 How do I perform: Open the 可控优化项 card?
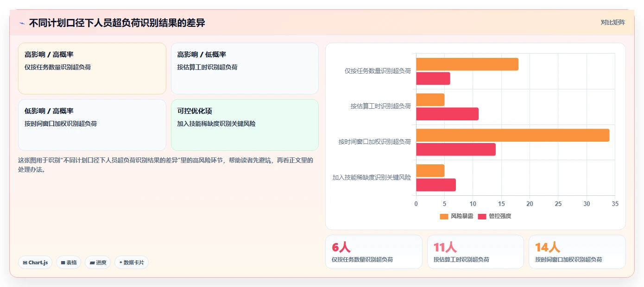[245, 125]
